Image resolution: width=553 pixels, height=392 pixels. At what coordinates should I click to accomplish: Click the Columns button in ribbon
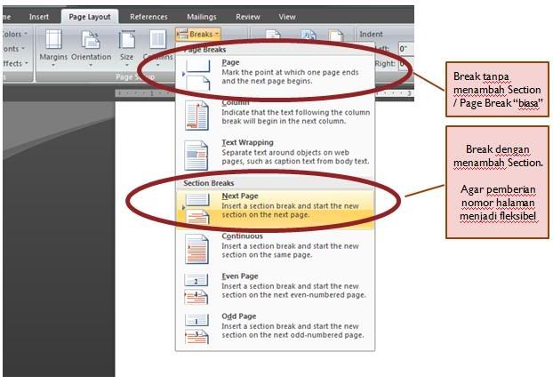coord(157,46)
